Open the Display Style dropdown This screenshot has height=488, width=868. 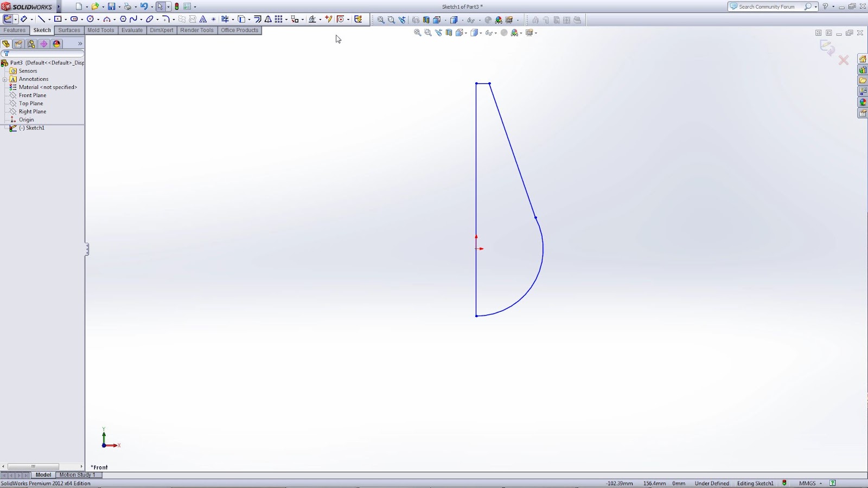[481, 33]
